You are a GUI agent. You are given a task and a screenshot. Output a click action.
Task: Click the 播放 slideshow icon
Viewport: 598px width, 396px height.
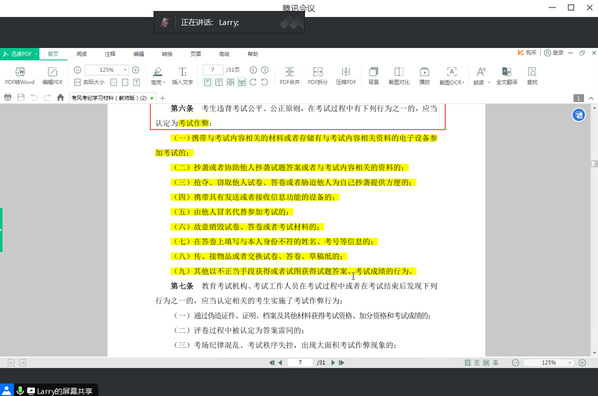424,76
